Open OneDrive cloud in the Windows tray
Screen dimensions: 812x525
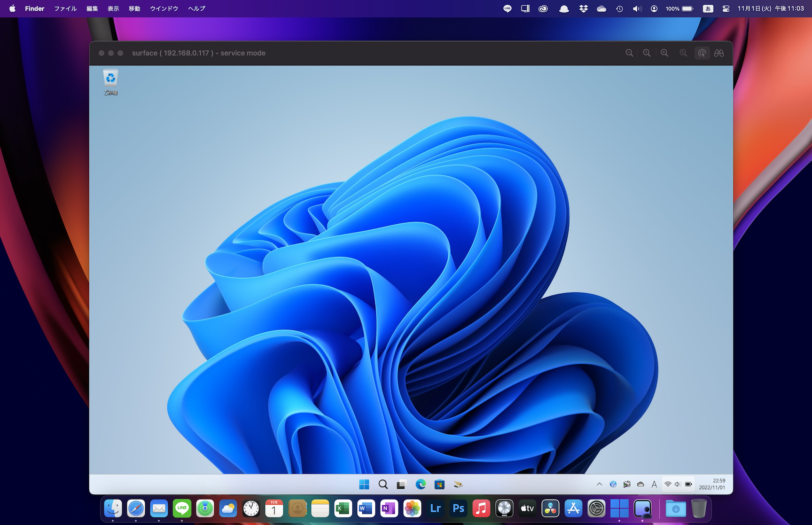(x=640, y=484)
